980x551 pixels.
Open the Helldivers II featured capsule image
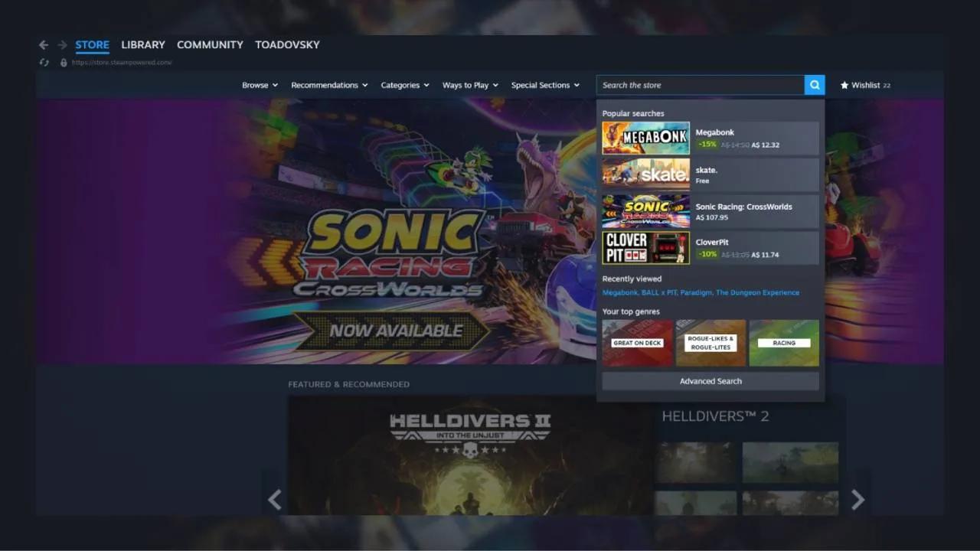(x=470, y=455)
